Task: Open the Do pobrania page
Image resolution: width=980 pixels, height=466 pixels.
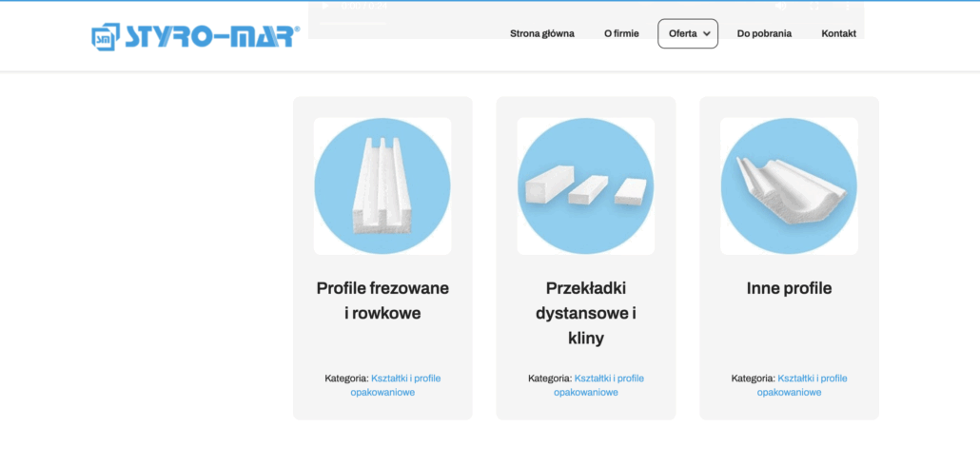Action: 764,33
